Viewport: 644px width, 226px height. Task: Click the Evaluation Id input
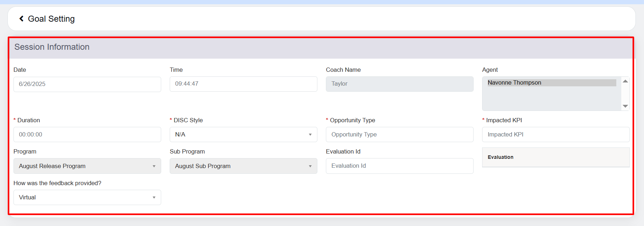[x=399, y=166]
